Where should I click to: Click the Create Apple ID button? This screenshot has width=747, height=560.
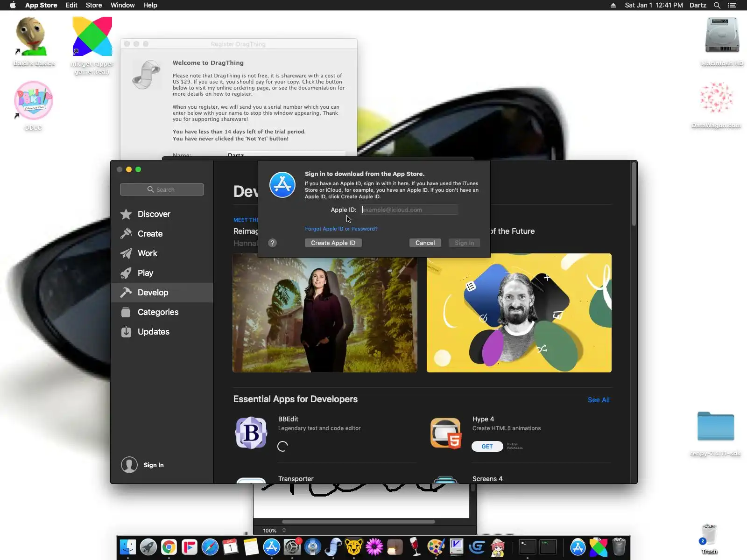coord(333,243)
